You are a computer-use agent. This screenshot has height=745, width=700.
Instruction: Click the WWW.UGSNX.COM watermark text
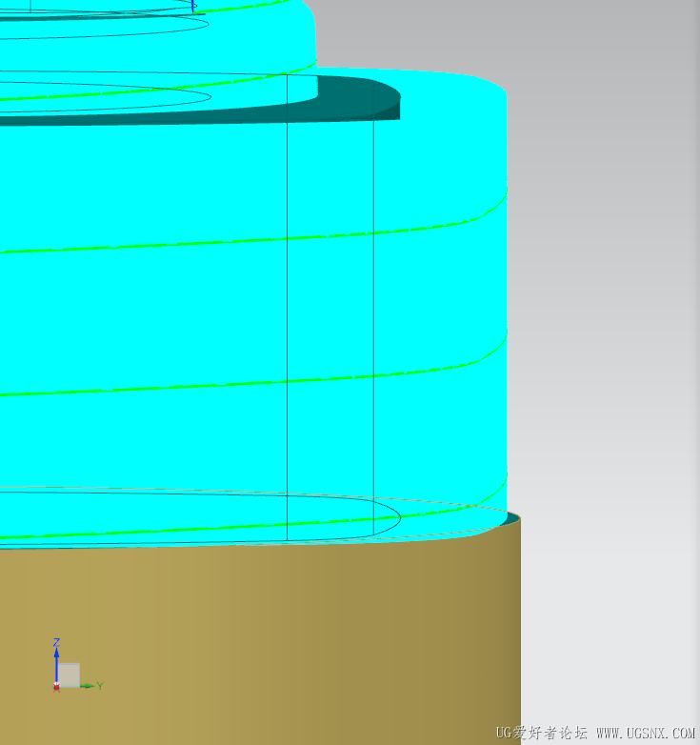pos(646,734)
